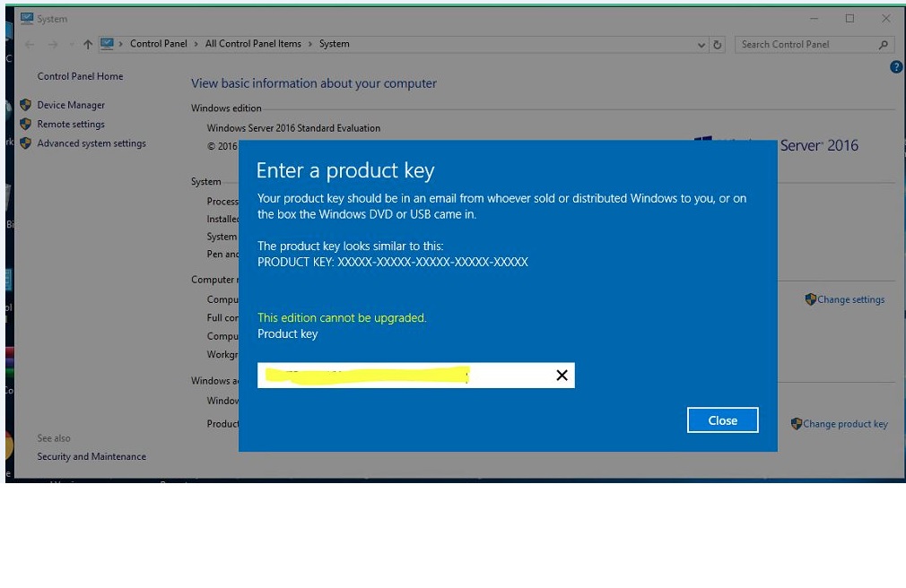Open Help with the question mark icon

point(896,67)
